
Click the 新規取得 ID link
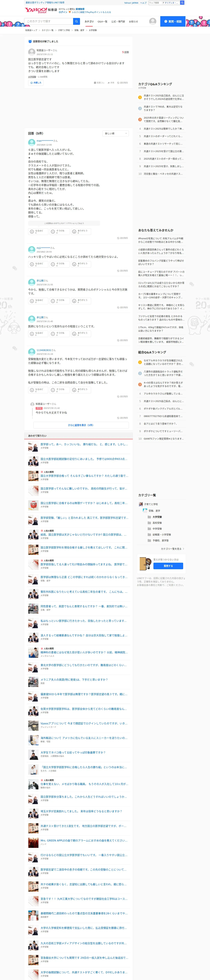click(80, 9)
